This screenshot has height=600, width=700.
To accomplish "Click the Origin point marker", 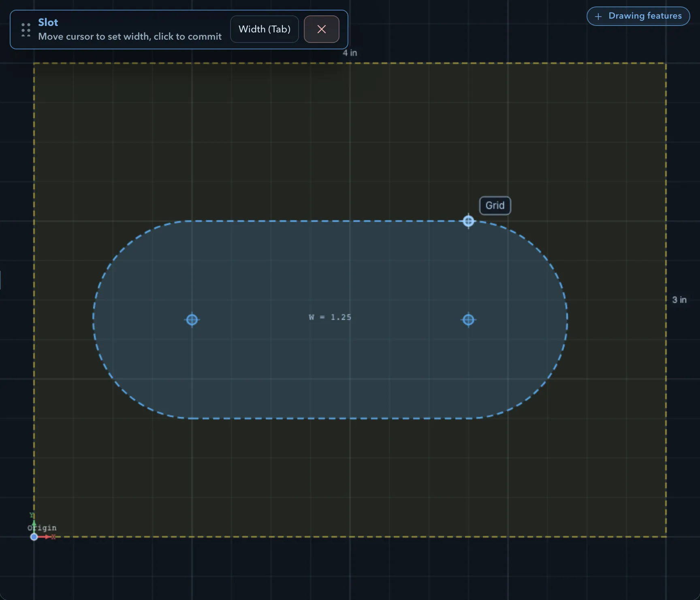I will (x=34, y=537).
